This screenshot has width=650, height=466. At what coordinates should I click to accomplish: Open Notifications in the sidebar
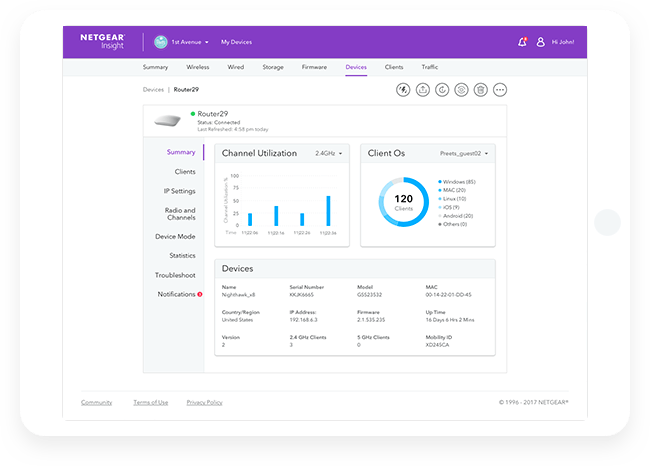click(176, 294)
